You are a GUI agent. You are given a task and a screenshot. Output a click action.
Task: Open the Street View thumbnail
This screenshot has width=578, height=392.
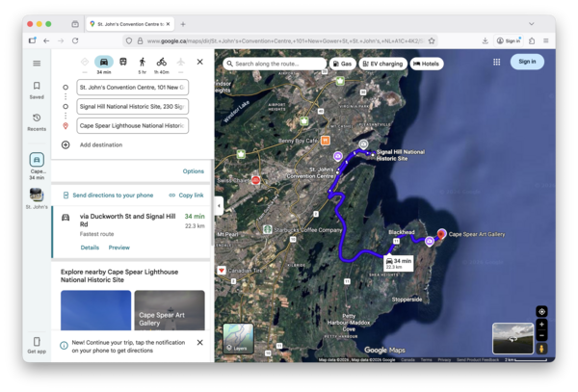pos(512,339)
